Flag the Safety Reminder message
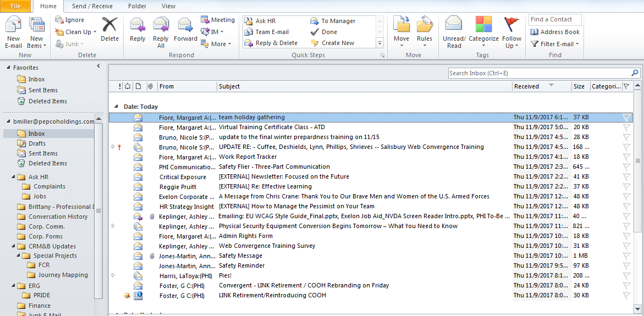 626,265
